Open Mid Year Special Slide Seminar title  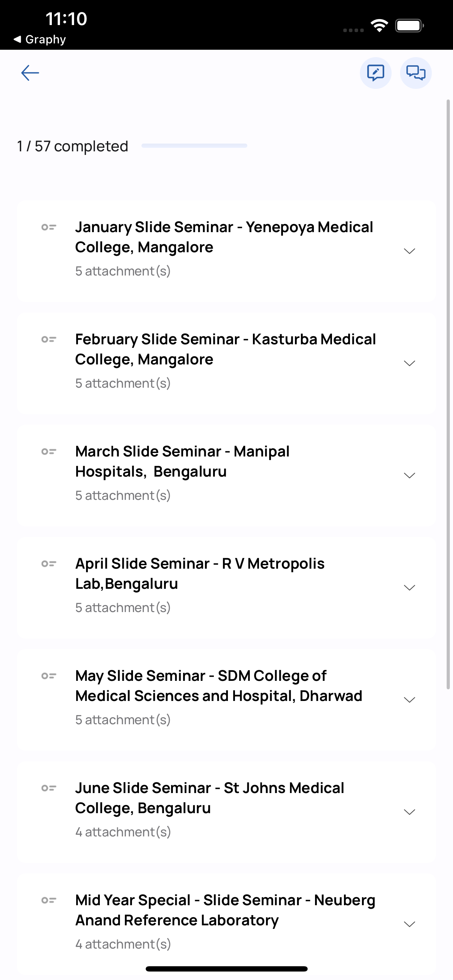click(x=225, y=911)
